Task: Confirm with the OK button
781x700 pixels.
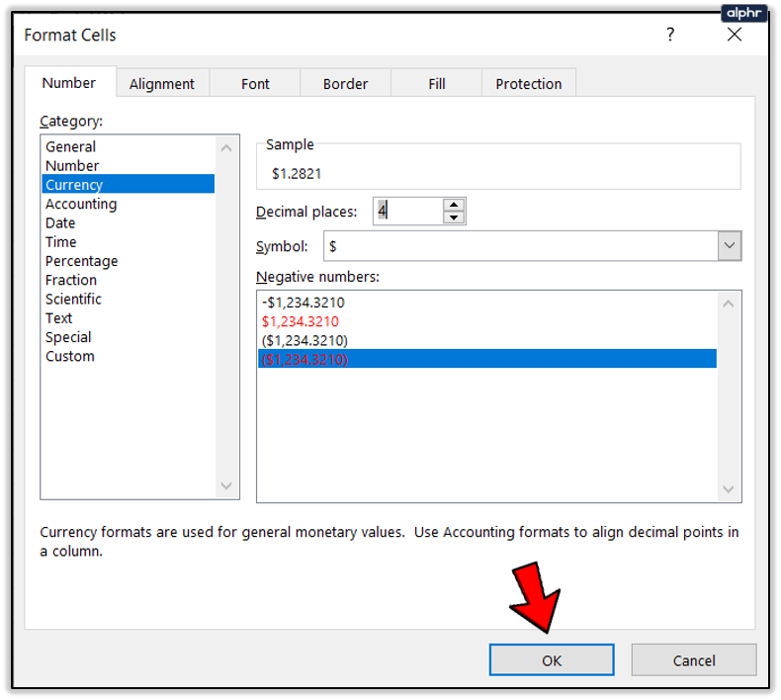Action: [x=552, y=659]
